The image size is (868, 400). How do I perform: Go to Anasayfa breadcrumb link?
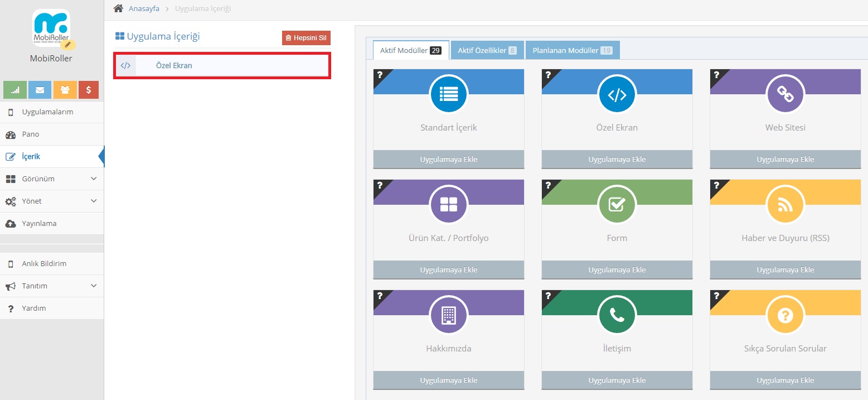coord(144,9)
